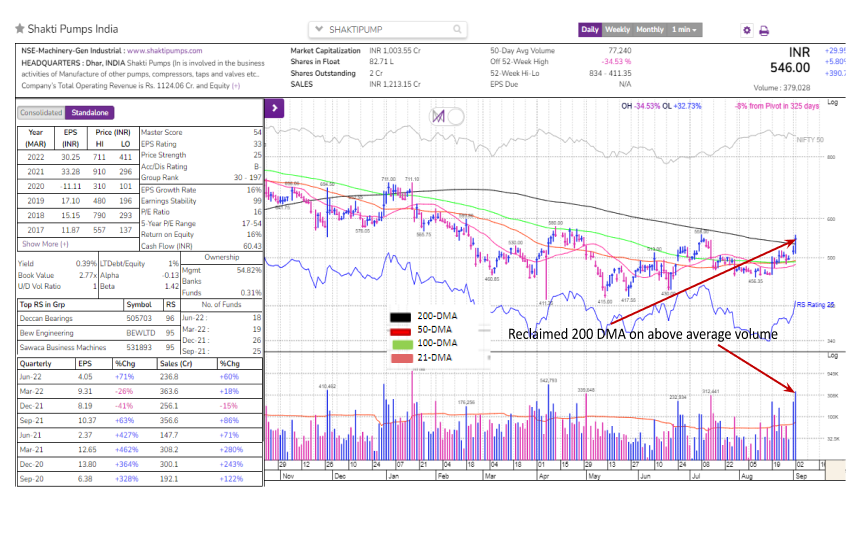Viewport: 860px width, 540px height.
Task: Click the P/E Ratio row
Action: tap(201, 212)
